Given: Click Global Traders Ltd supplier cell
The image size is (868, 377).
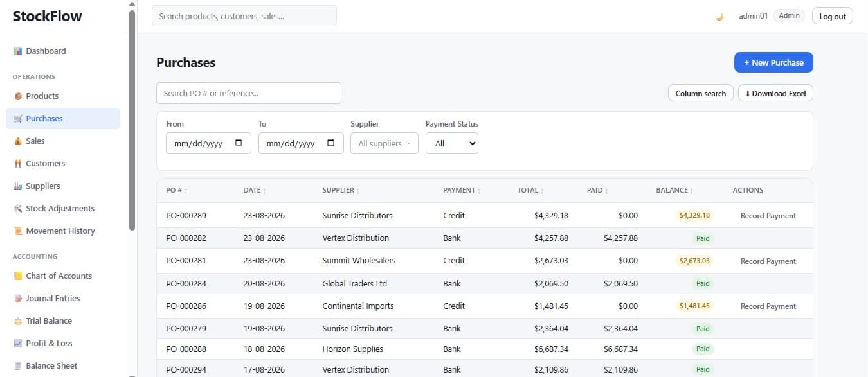Looking at the screenshot, I should tap(355, 284).
